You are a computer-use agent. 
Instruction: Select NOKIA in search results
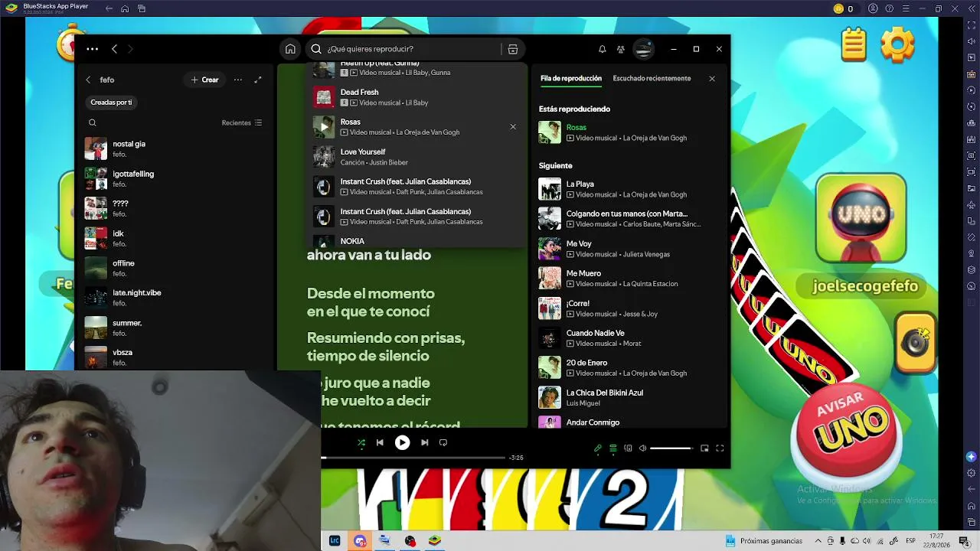coord(416,240)
